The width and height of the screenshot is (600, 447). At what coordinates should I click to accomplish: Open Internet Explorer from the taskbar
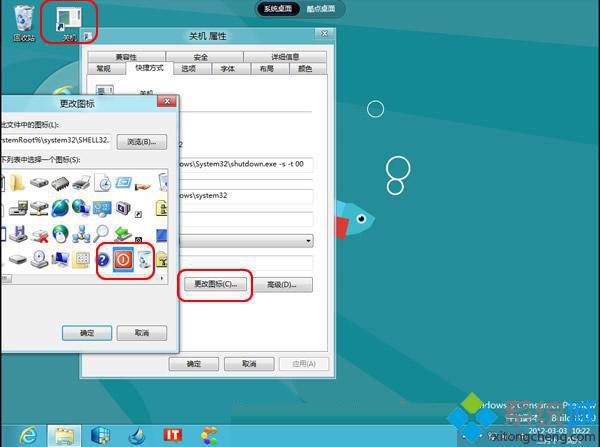tap(28, 436)
